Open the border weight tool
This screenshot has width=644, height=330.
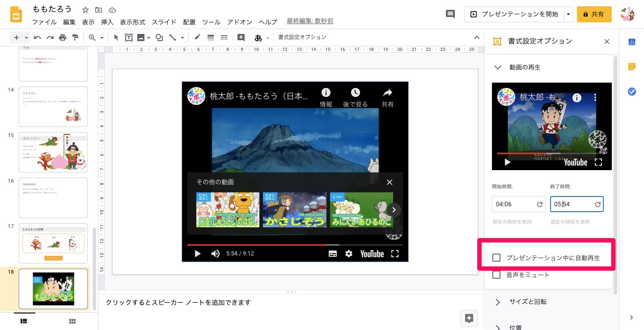(x=211, y=38)
